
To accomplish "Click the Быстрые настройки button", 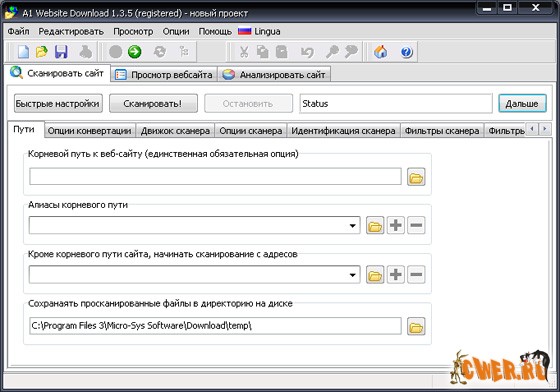I will pyautogui.click(x=58, y=104).
